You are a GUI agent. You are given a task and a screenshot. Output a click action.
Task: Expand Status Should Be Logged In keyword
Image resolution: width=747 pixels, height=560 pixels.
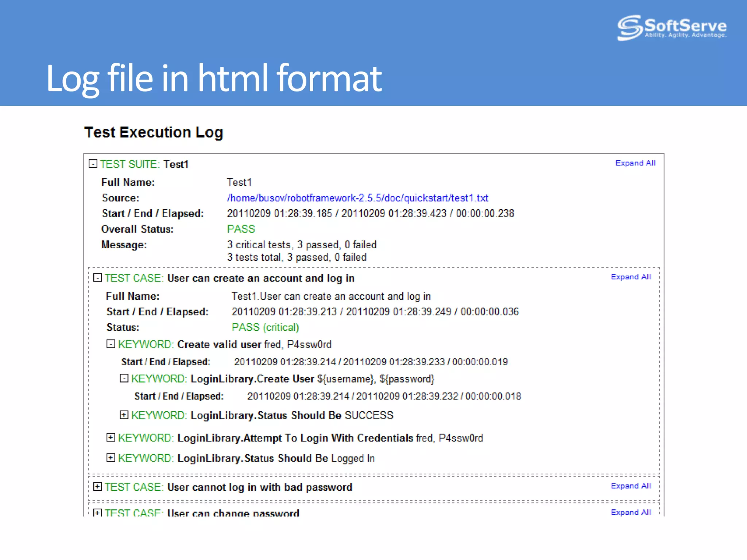pos(111,458)
